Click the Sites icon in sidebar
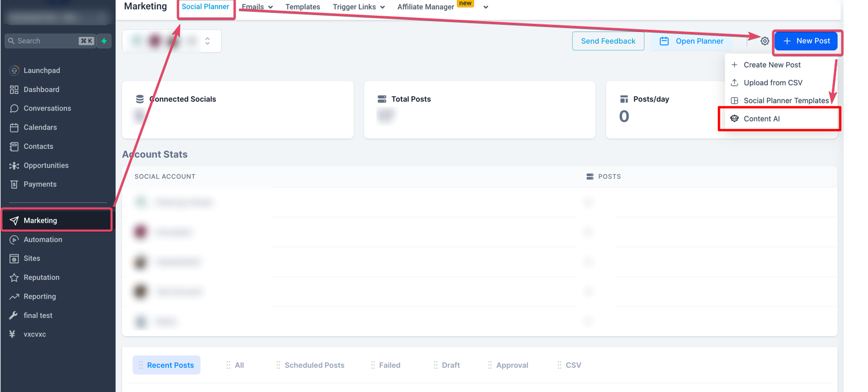 pyautogui.click(x=14, y=258)
